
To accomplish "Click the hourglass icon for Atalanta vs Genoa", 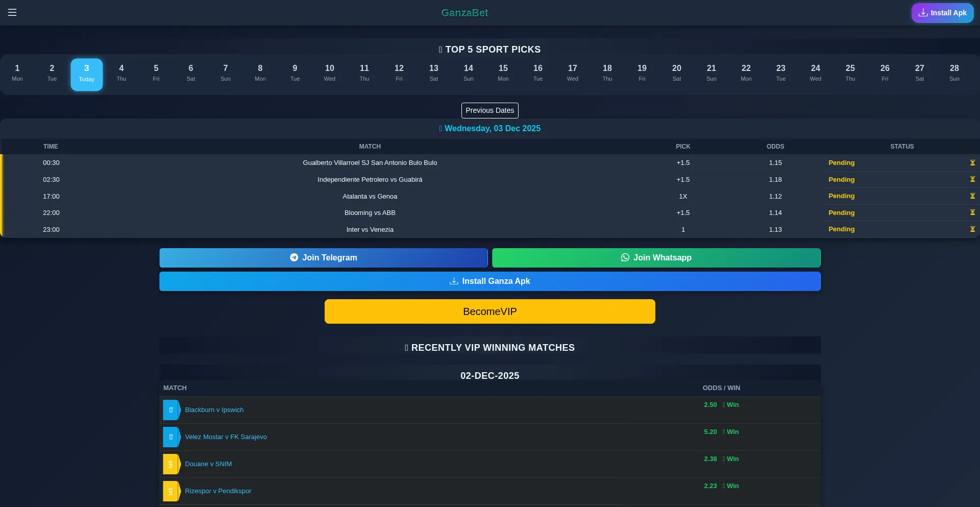I will click(972, 196).
